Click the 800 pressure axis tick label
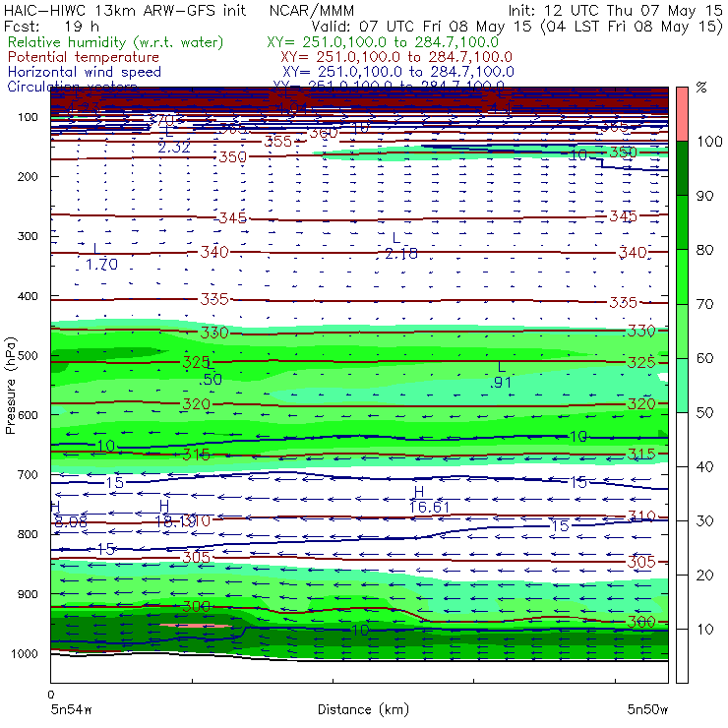The height and width of the screenshot is (728, 728). [28, 534]
